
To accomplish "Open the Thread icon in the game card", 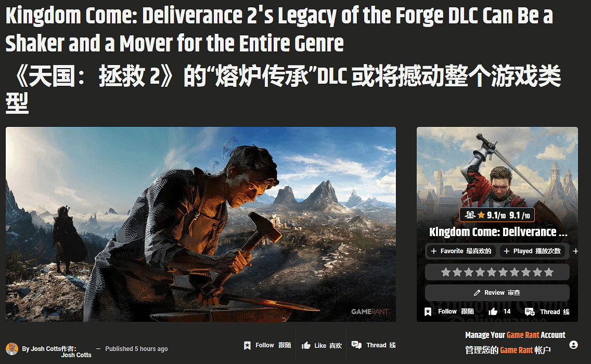I will click(x=530, y=311).
